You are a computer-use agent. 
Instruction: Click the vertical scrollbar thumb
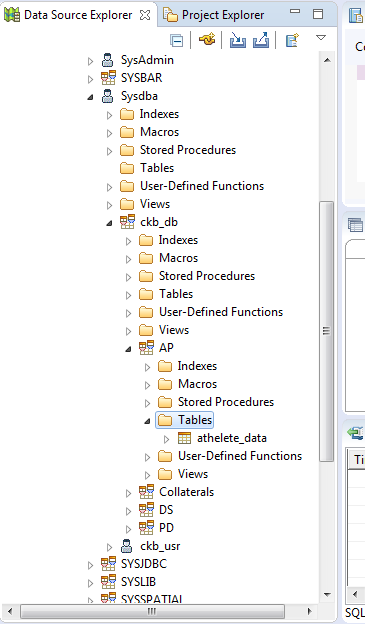coord(326,331)
